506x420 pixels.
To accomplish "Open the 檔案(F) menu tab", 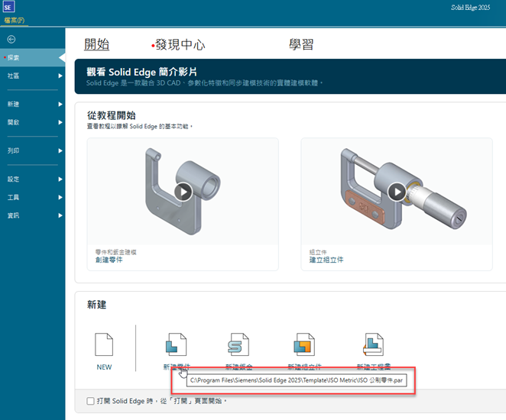I will tap(15, 21).
